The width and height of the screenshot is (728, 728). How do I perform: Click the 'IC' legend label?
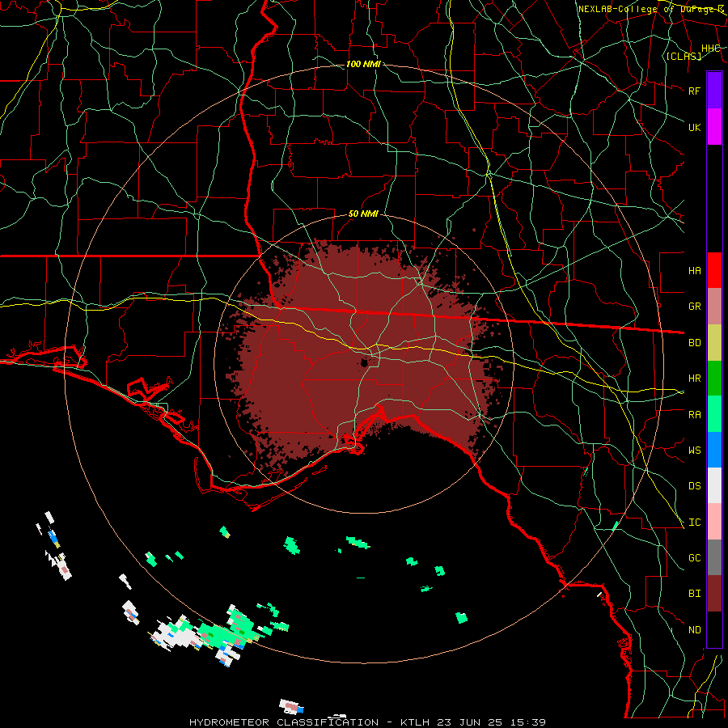pyautogui.click(x=694, y=523)
